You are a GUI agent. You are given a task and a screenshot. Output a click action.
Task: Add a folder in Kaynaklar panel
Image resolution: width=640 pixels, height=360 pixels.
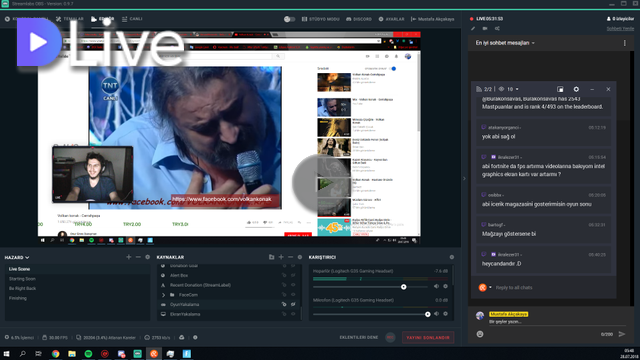(271, 257)
